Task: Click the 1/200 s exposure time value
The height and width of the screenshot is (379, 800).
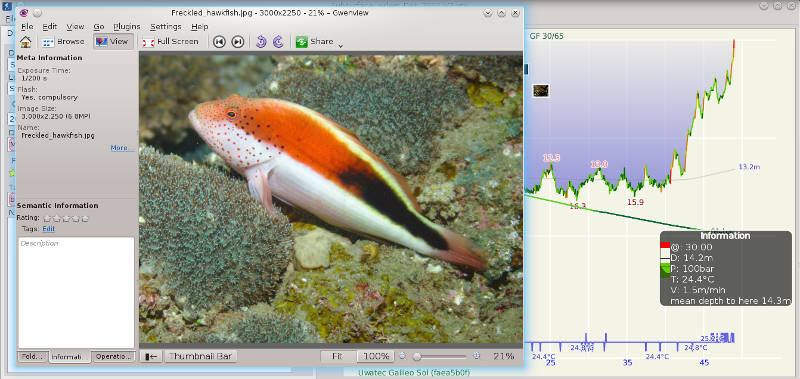Action: click(34, 78)
